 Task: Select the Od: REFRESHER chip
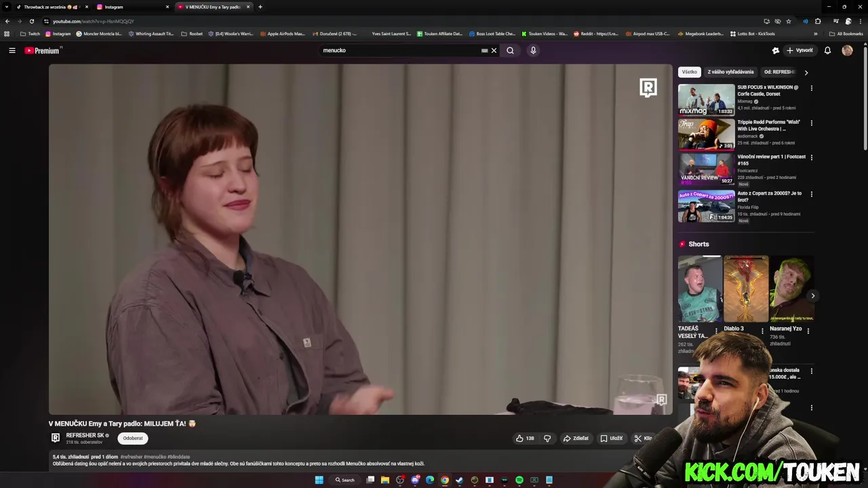[x=779, y=72]
